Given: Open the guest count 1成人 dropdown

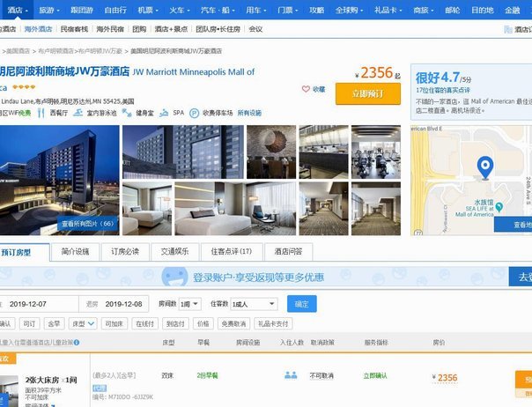Looking at the screenshot, I should [254, 304].
